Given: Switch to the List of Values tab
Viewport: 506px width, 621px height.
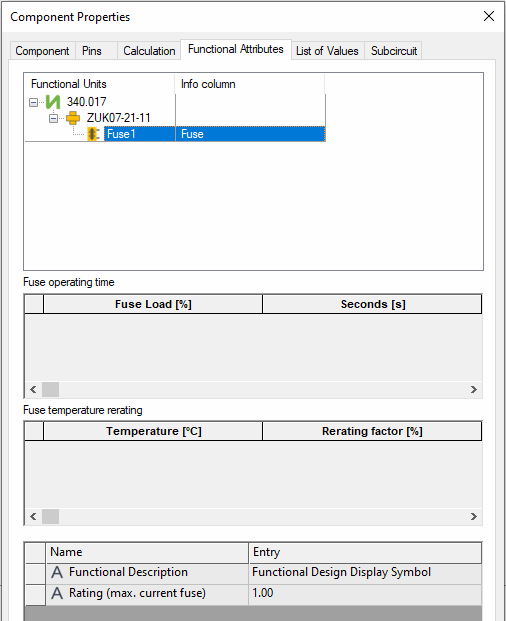Looking at the screenshot, I should tap(327, 51).
